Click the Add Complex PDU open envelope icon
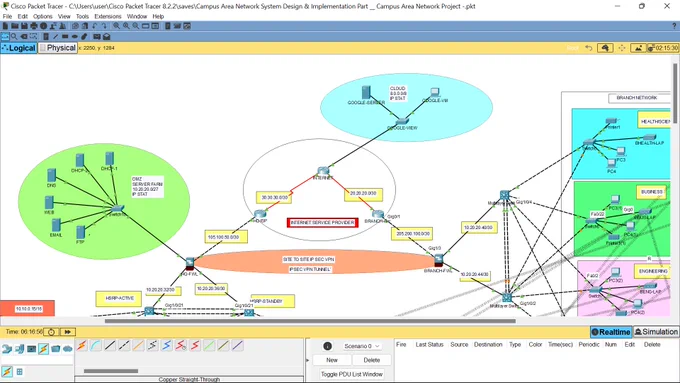Screen dimensions: 680x383 coord(106,36)
